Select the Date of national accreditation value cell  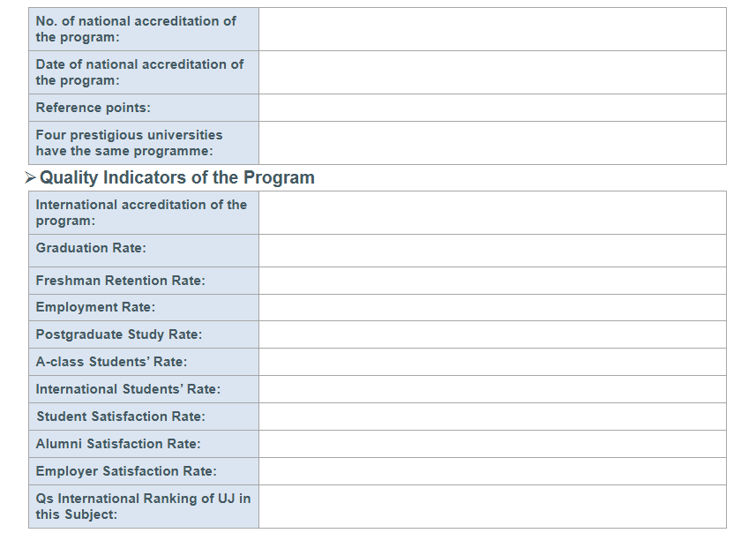coord(492,72)
